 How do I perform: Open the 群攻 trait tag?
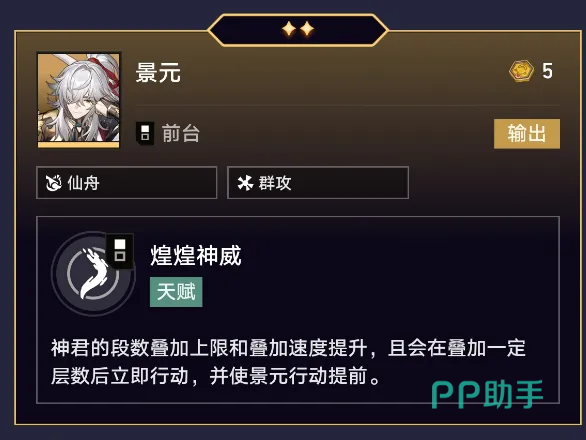318,183
